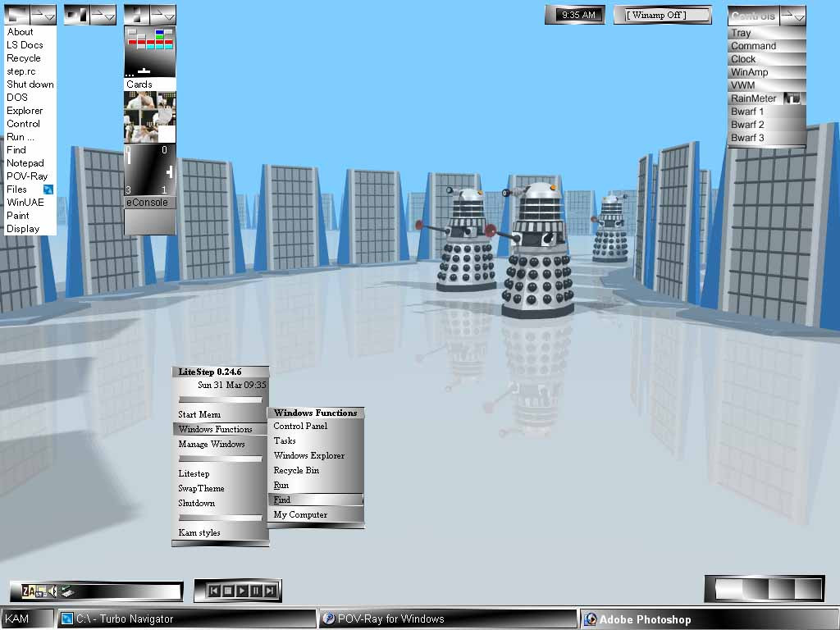Open My Computer from the submenu
This screenshot has width=840, height=630.
click(316, 515)
